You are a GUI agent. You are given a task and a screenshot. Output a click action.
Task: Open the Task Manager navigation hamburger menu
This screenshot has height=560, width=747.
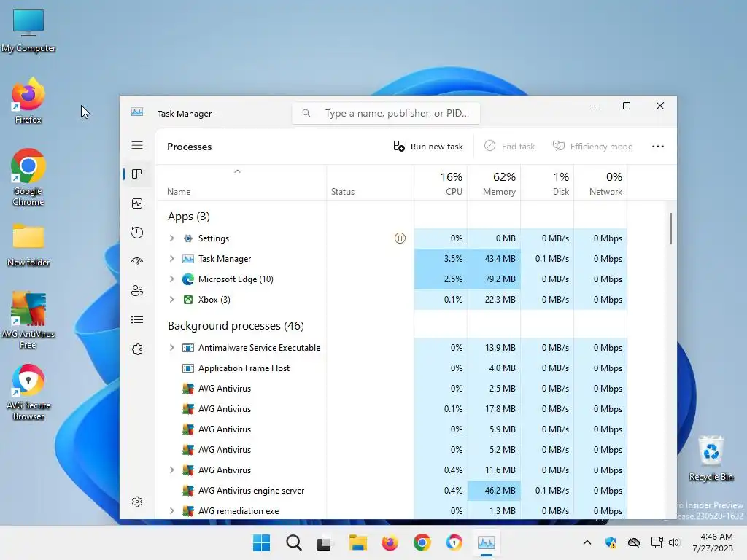137,145
